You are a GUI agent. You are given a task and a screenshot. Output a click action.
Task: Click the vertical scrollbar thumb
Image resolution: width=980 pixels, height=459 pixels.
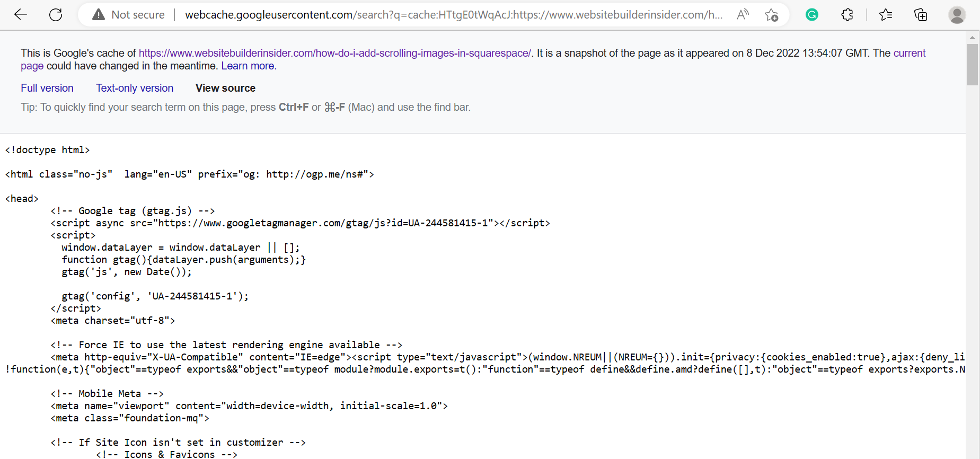(972, 64)
